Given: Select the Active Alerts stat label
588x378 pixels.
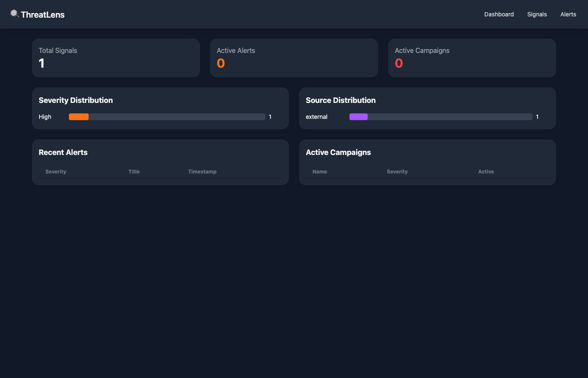Looking at the screenshot, I should tap(236, 50).
